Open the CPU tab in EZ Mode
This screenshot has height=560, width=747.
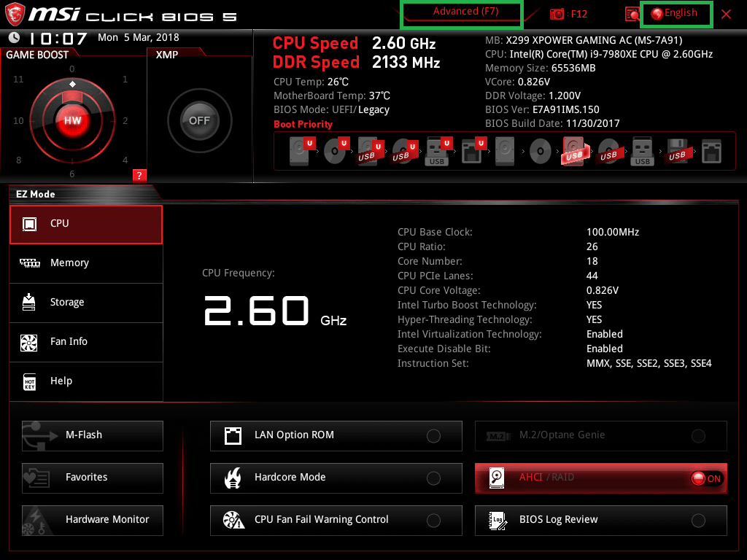pos(86,225)
